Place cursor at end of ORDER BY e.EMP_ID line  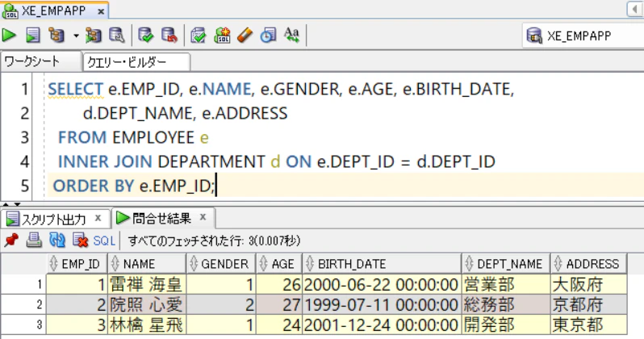click(215, 186)
